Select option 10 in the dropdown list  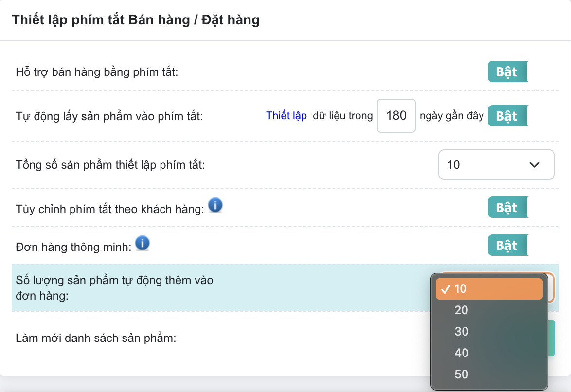[489, 289]
